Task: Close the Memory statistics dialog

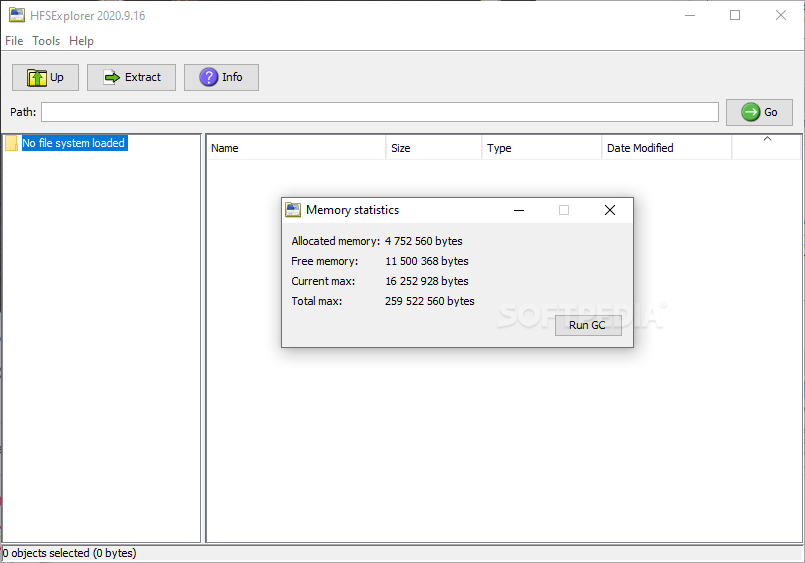Action: click(609, 210)
